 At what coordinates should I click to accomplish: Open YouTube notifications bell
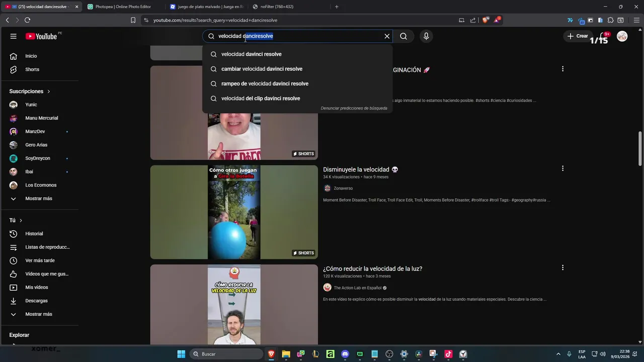pos(604,36)
